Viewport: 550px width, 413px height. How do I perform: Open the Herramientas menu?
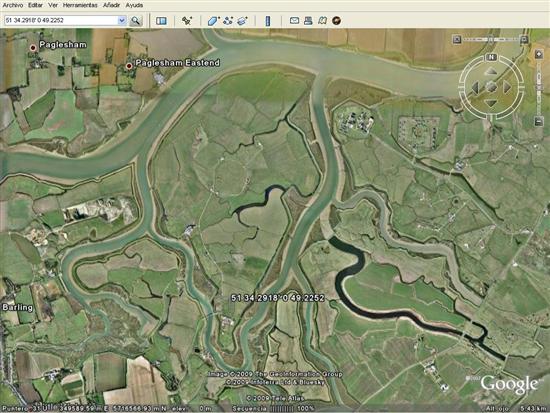click(x=80, y=5)
